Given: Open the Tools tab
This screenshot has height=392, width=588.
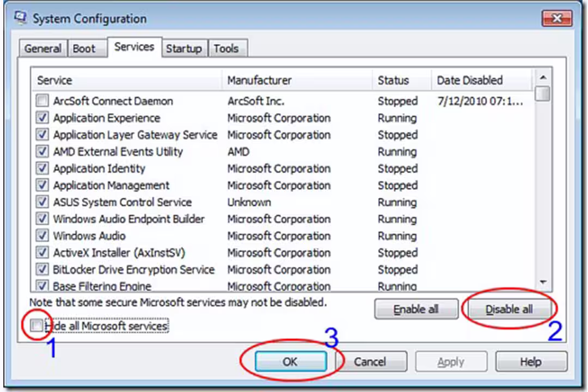Looking at the screenshot, I should [226, 48].
